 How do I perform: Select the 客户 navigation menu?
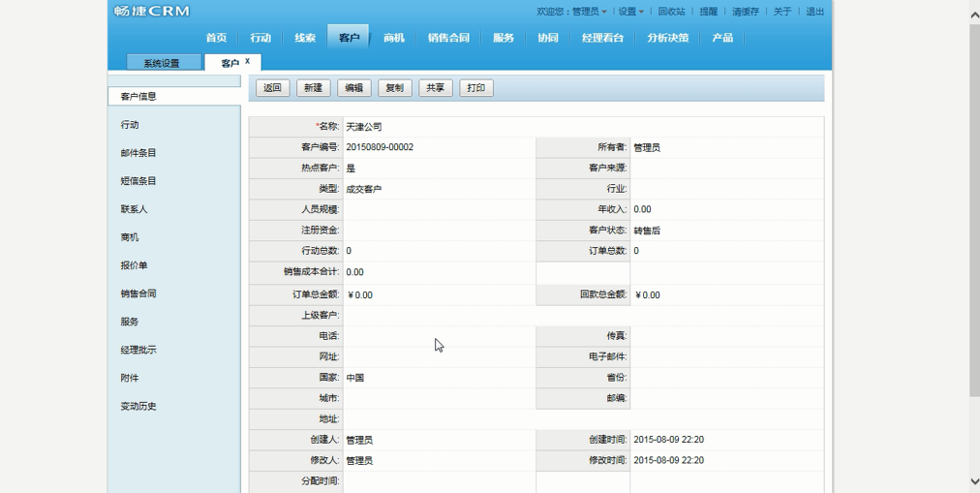coord(349,38)
